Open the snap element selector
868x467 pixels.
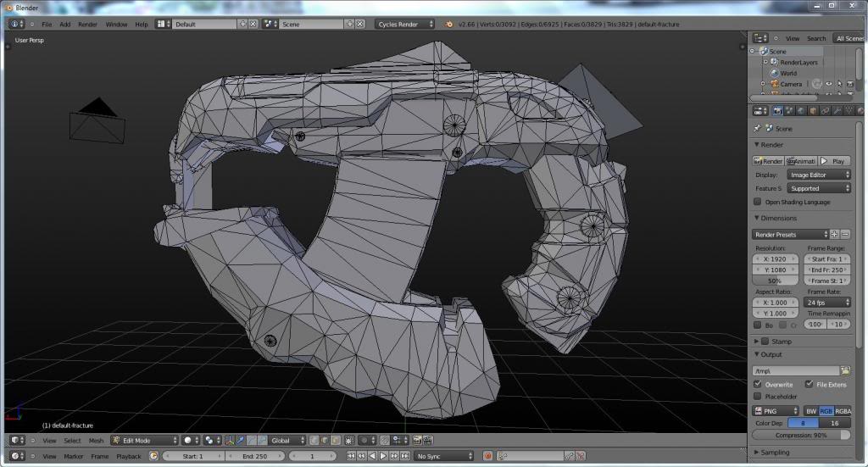(399, 441)
